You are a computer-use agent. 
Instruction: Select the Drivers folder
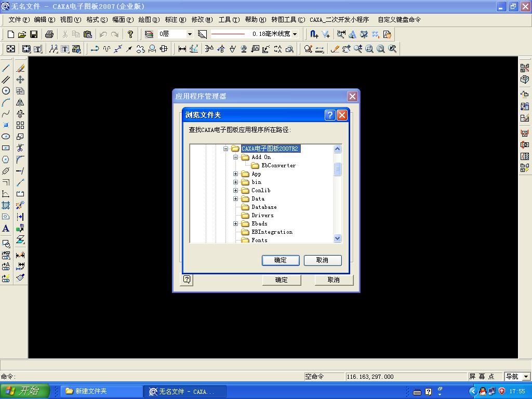click(x=262, y=215)
